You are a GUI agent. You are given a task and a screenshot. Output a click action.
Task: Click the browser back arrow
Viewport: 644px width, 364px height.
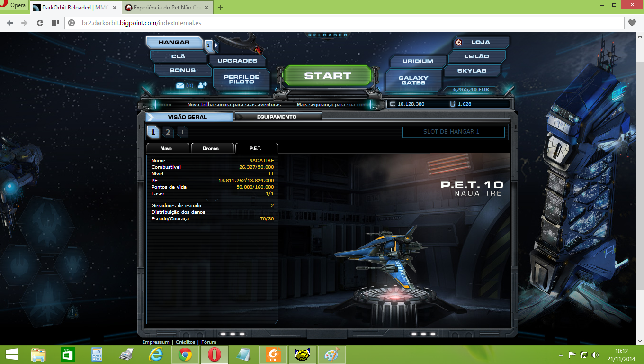coord(10,23)
